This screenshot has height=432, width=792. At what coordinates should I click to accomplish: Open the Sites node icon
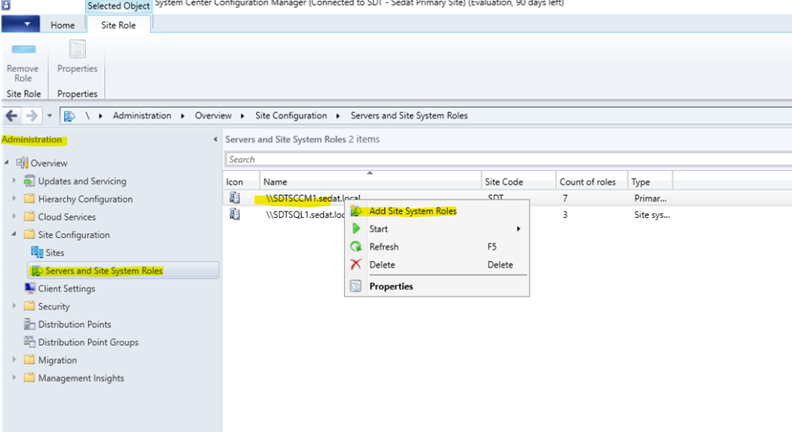tap(37, 252)
